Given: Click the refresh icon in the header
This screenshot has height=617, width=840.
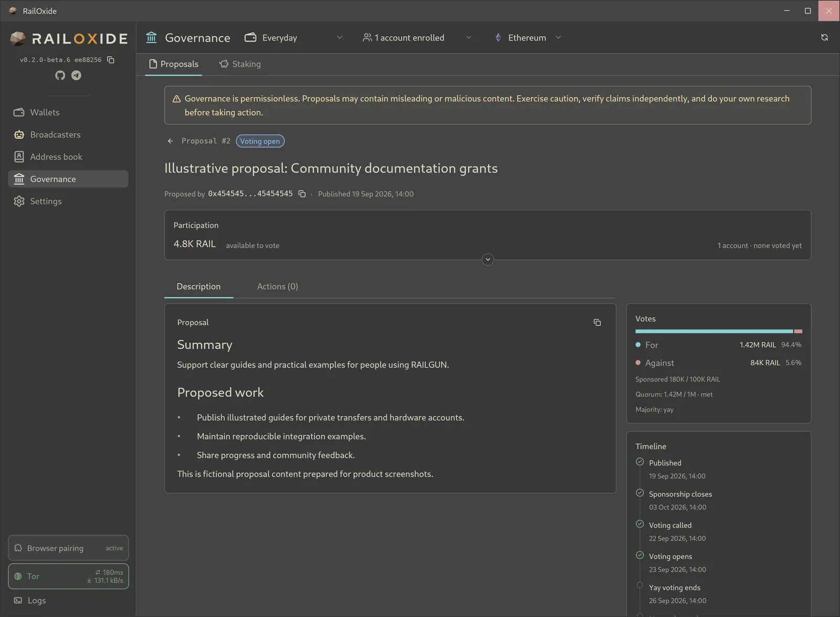Looking at the screenshot, I should point(824,38).
